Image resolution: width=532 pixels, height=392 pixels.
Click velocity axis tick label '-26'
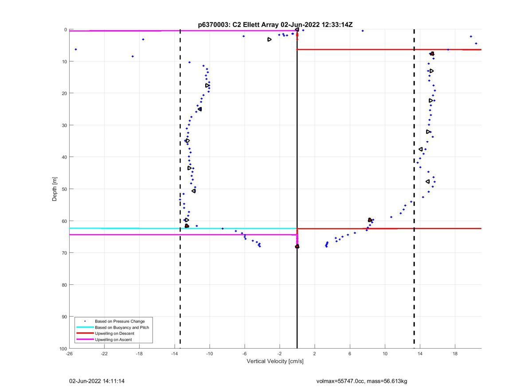69,353
